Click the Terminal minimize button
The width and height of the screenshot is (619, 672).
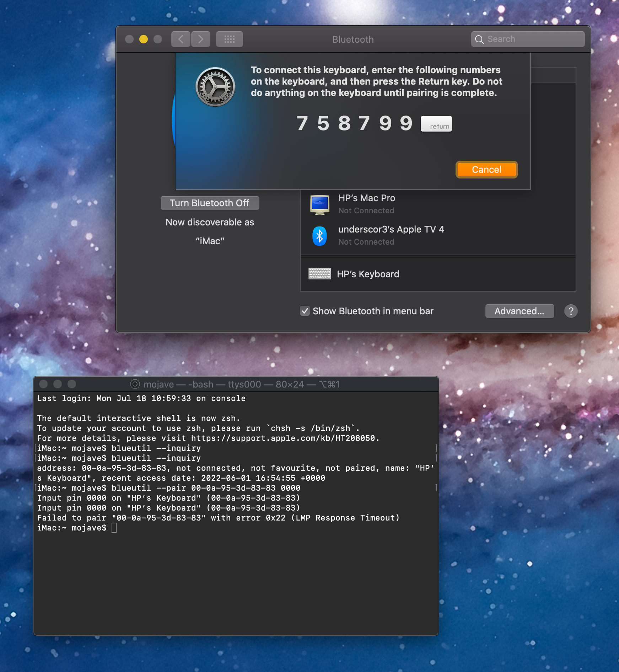pos(58,384)
